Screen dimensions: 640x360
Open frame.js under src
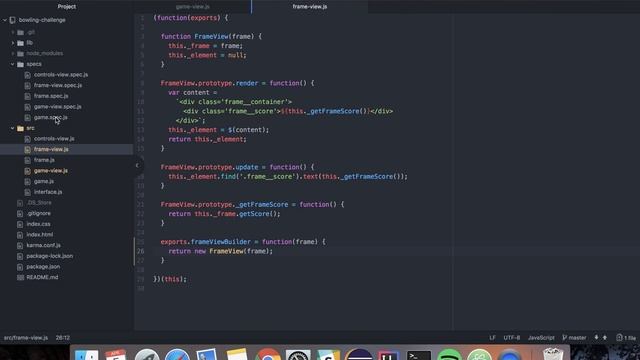point(44,160)
